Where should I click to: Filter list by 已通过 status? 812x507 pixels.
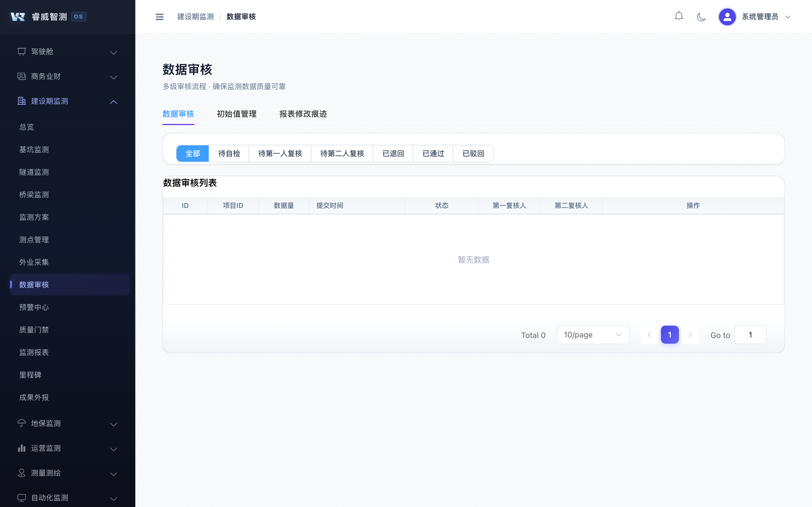tap(433, 153)
